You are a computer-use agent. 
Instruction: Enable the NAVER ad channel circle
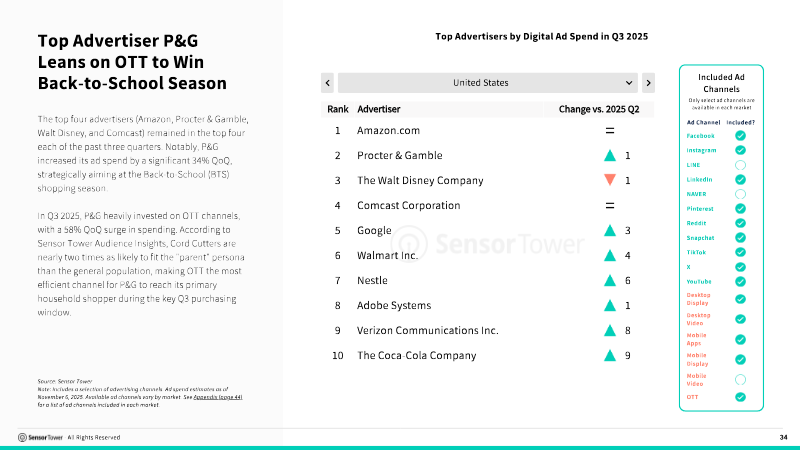click(x=740, y=193)
